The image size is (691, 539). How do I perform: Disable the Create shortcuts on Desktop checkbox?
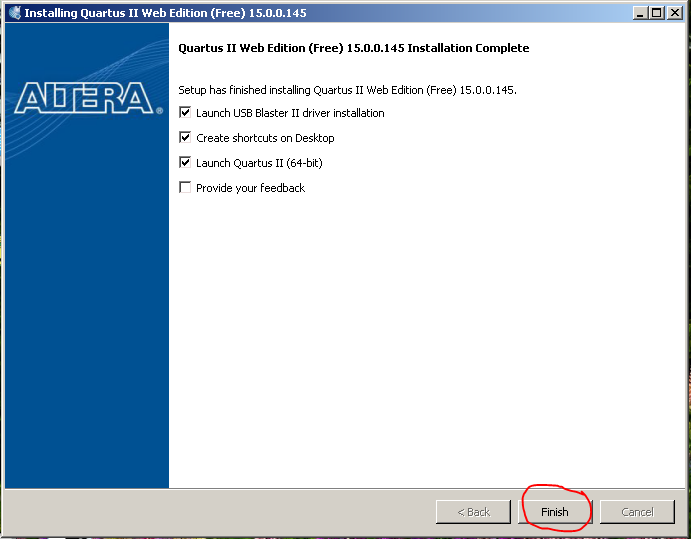click(185, 138)
